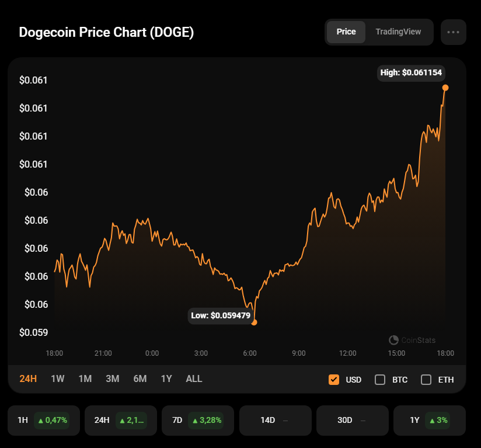Switch chart to 1M range
481x448 pixels.
click(x=85, y=378)
